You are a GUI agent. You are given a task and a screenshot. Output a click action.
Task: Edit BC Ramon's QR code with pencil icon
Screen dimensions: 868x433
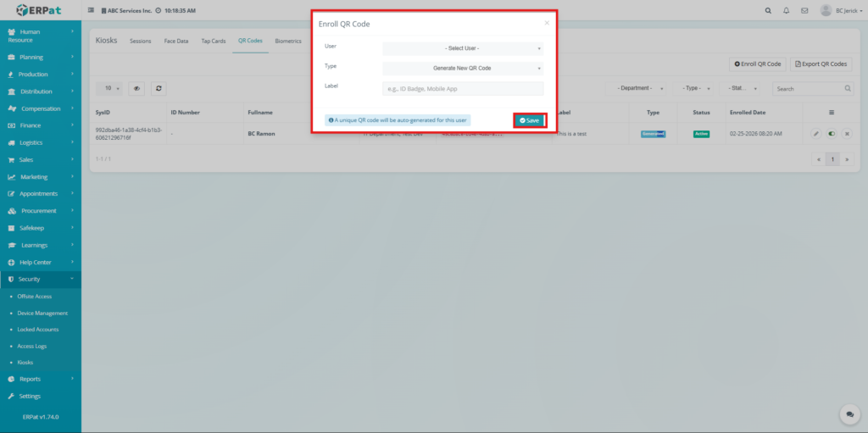click(x=815, y=134)
